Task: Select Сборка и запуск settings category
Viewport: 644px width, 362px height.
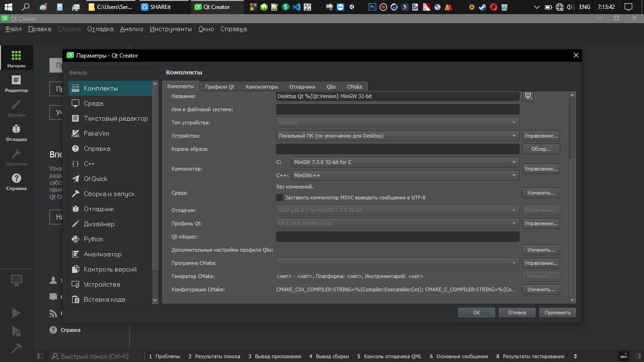Action: coord(110,194)
